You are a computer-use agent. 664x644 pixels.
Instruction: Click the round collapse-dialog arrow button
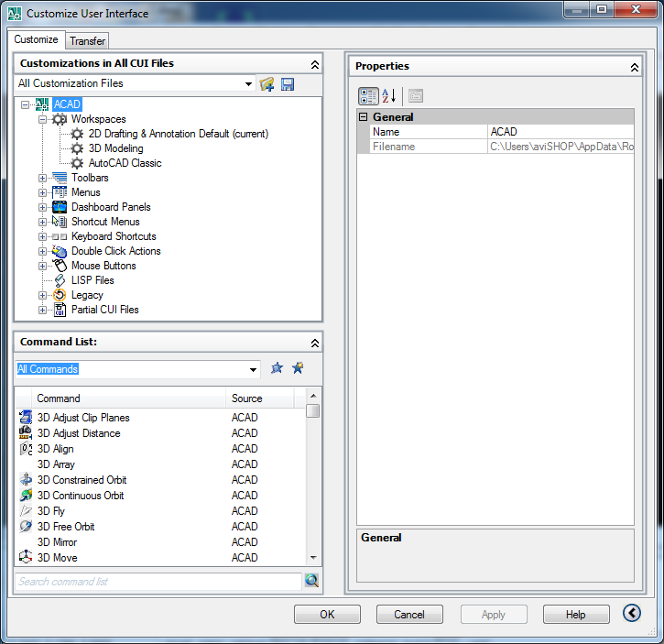[631, 613]
